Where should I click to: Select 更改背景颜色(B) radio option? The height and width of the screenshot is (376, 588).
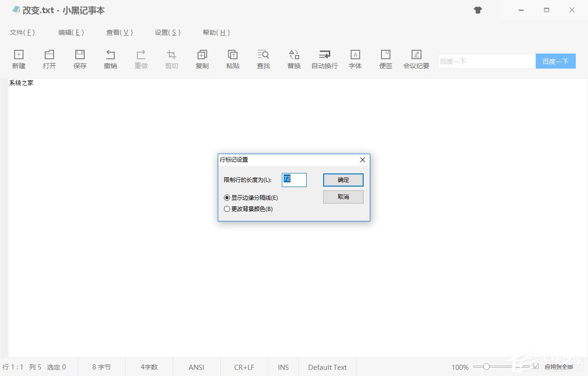click(x=227, y=209)
